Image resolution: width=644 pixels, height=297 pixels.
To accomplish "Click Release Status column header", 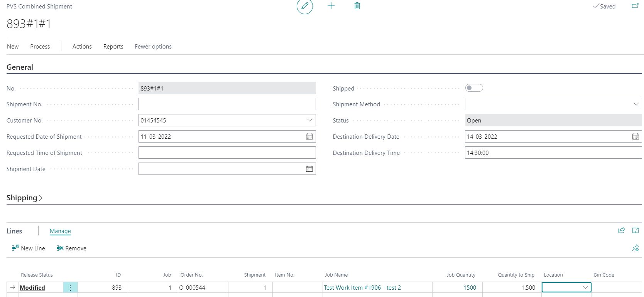I will click(x=37, y=275).
